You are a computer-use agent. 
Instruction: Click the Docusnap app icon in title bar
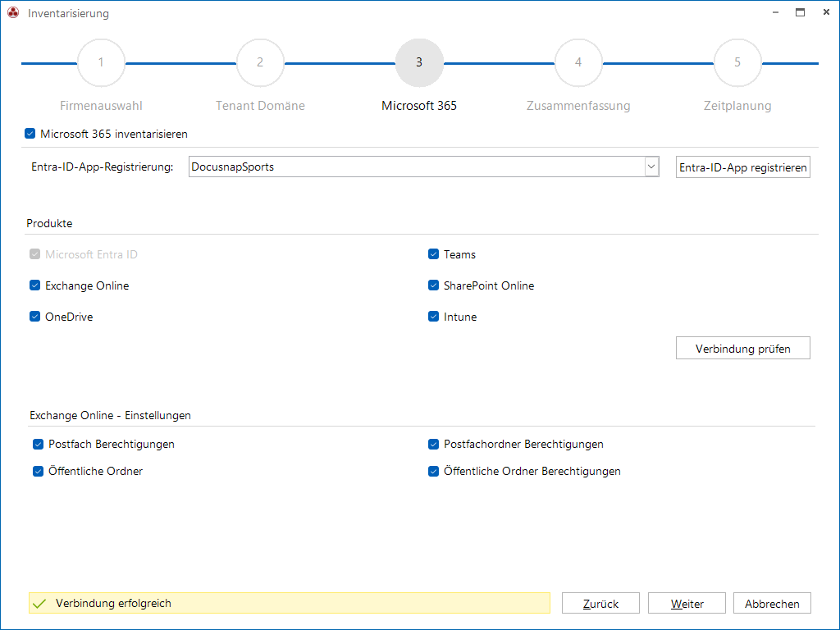coord(13,13)
